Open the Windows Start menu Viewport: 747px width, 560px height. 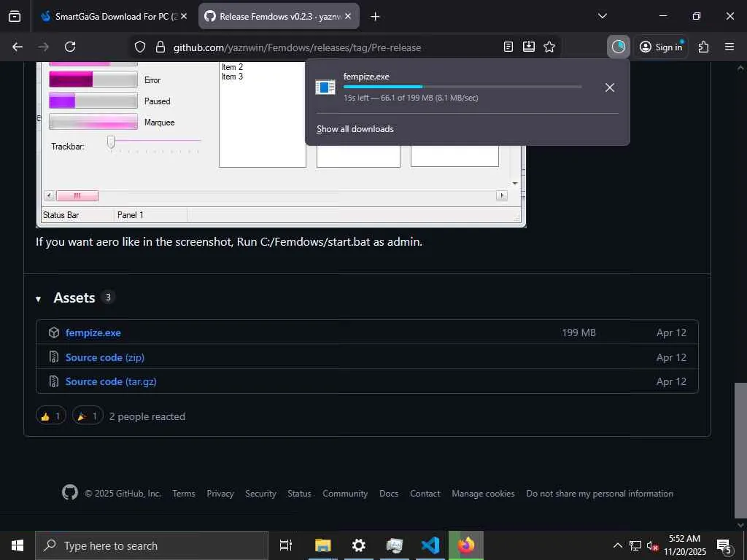click(18, 545)
